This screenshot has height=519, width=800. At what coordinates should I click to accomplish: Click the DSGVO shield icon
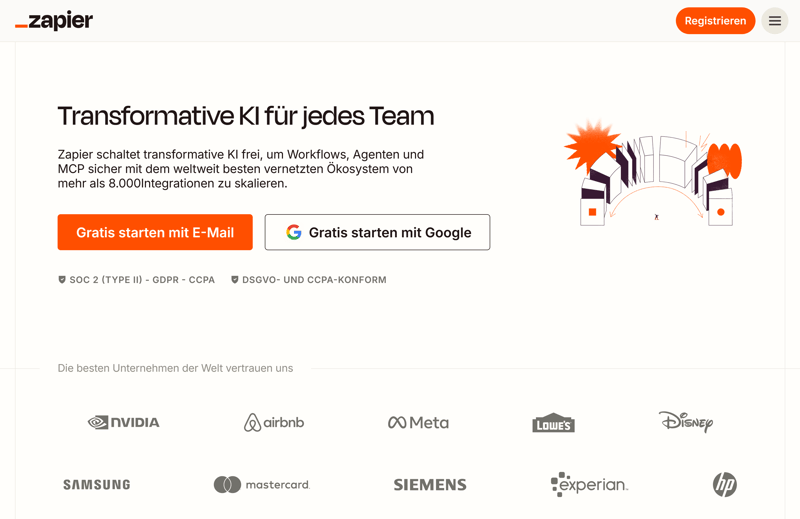235,280
